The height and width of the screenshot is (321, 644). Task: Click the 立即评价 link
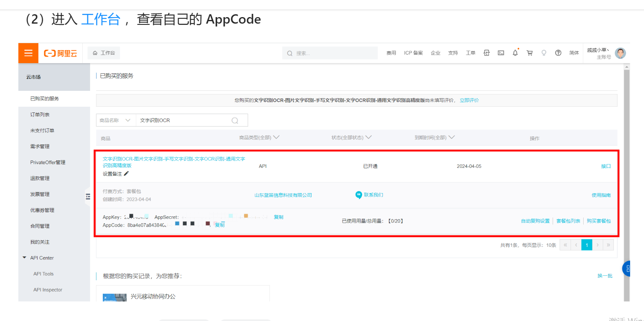click(469, 100)
